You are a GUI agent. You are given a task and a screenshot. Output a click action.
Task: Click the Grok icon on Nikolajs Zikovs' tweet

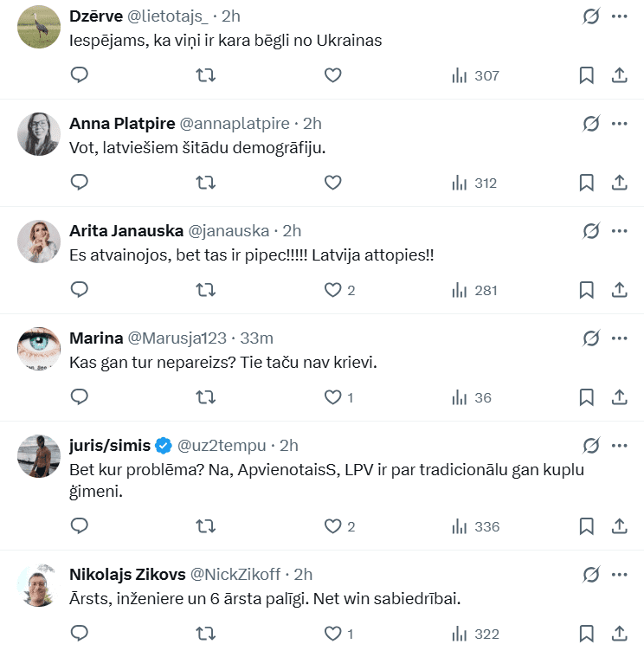point(591,574)
